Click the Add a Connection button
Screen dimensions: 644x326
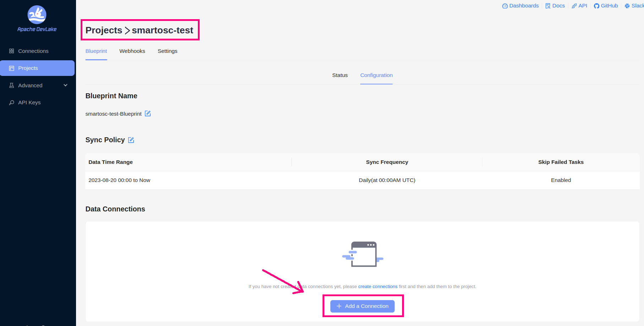(x=363, y=306)
